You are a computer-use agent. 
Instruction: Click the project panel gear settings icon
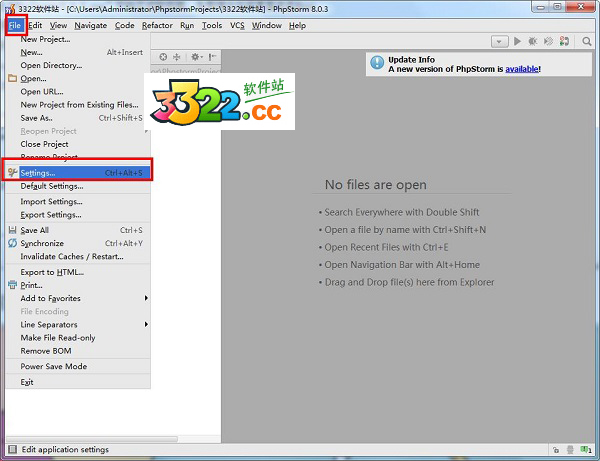pyautogui.click(x=194, y=57)
